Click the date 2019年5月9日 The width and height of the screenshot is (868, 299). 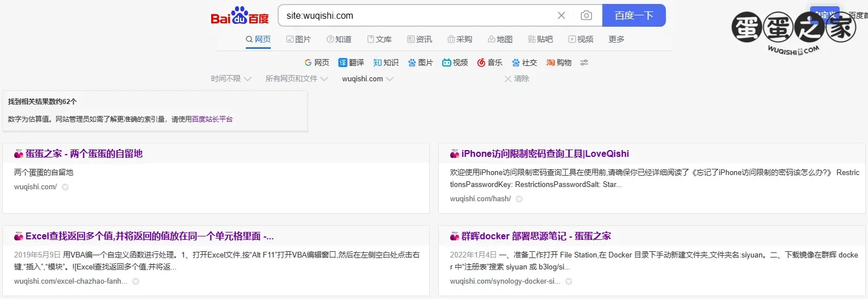coord(37,255)
